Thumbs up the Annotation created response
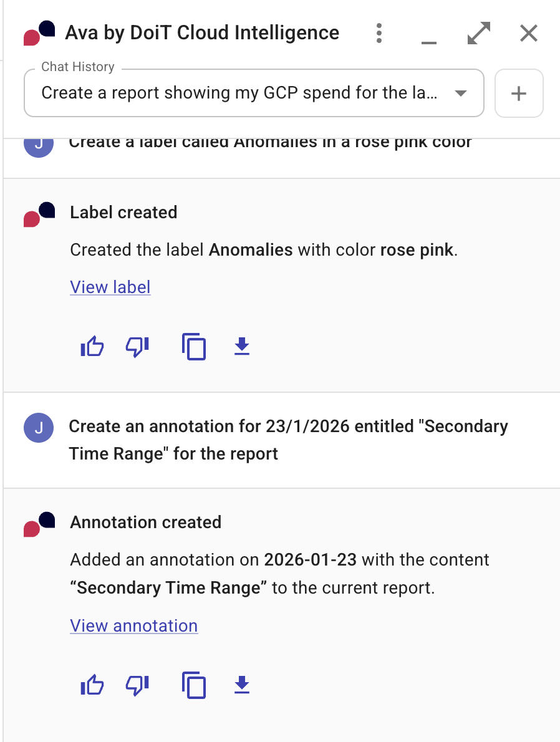Viewport: 560px width, 742px height. 92,685
